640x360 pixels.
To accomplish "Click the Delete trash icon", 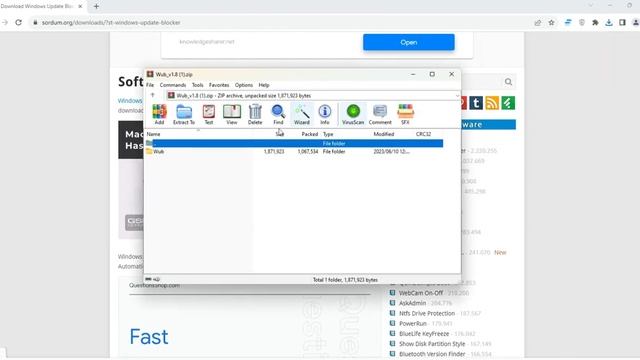I will 255,114.
